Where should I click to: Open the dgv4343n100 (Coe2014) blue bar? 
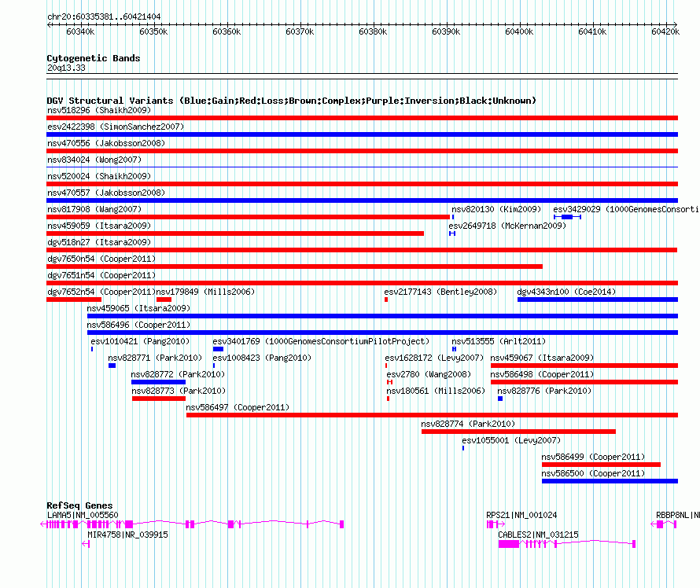click(598, 300)
